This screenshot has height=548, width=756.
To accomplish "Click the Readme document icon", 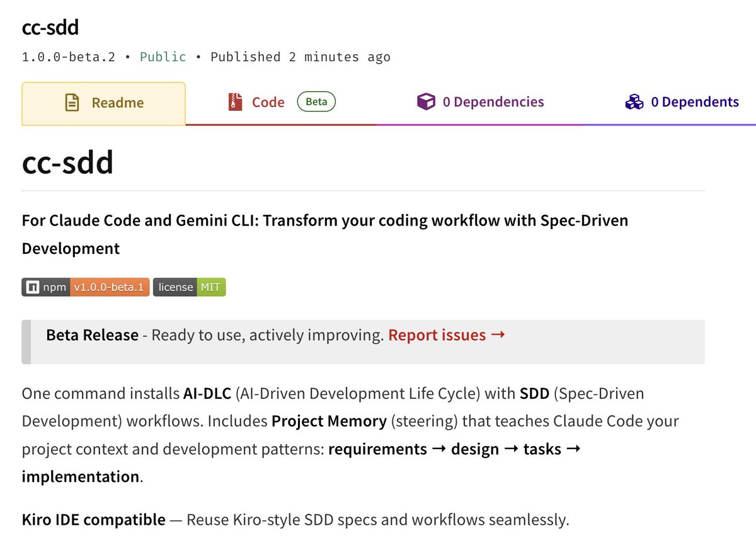I will [72, 103].
